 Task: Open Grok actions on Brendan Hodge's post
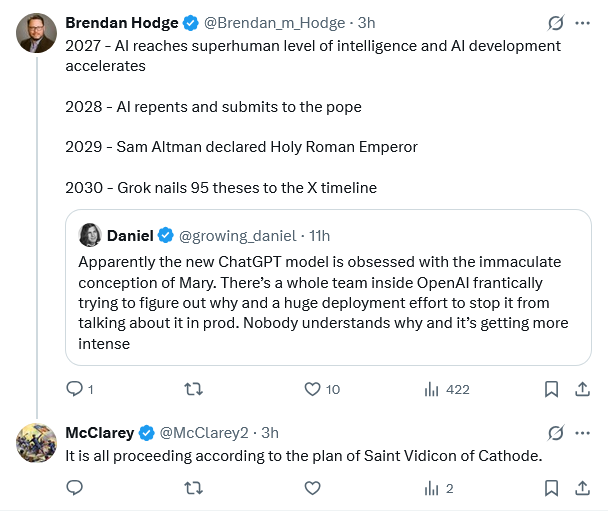555,22
